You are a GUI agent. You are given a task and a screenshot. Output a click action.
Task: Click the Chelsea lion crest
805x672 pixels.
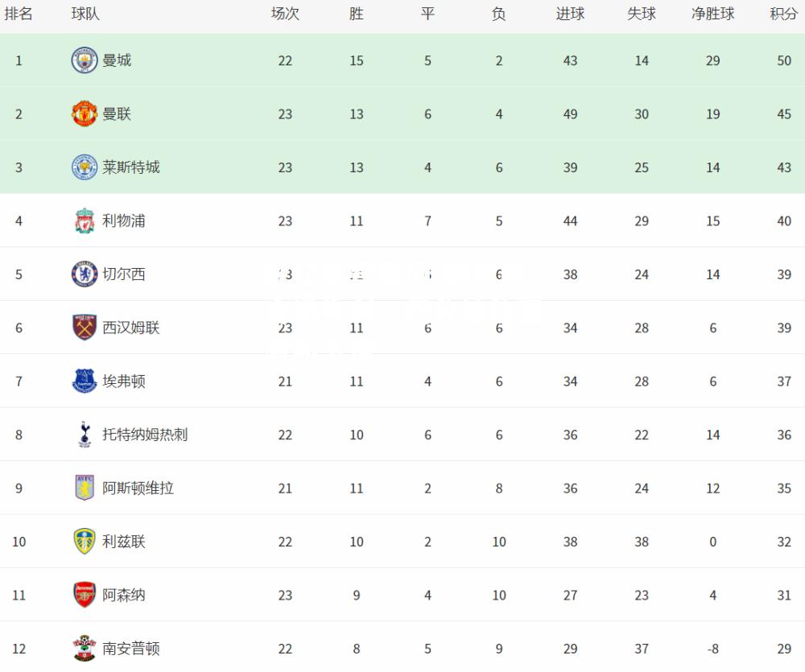click(x=85, y=274)
